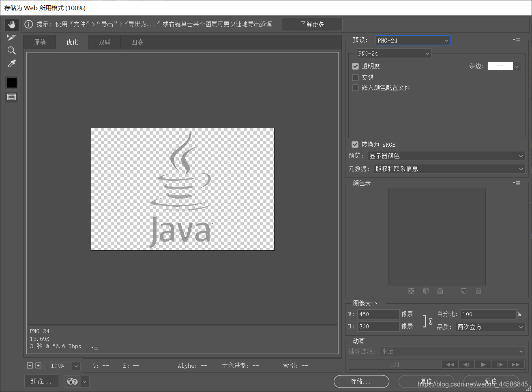532x392 pixels.
Task: Select the Zoom tool
Action: tap(12, 51)
